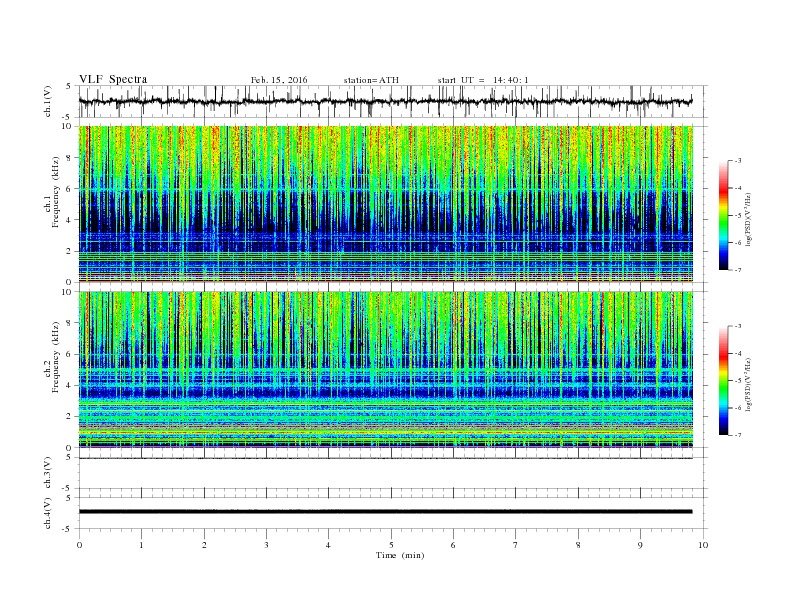Click time axis tick label 4
792x612 pixels.
[328, 545]
